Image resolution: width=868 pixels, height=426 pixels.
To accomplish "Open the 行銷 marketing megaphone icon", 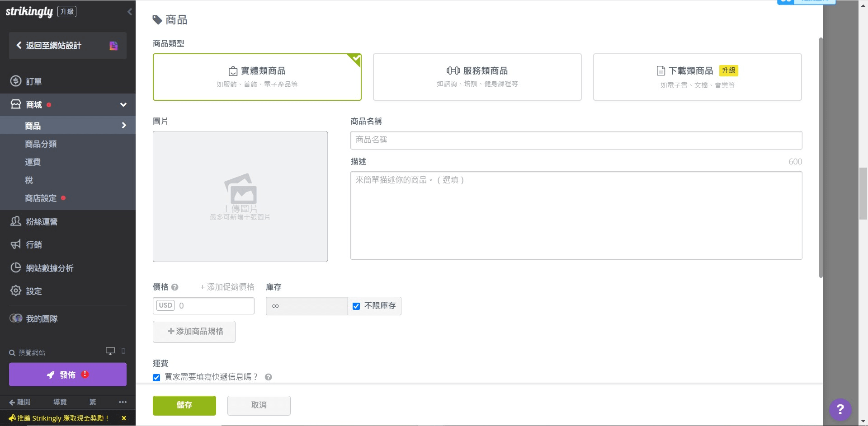I will (x=15, y=244).
